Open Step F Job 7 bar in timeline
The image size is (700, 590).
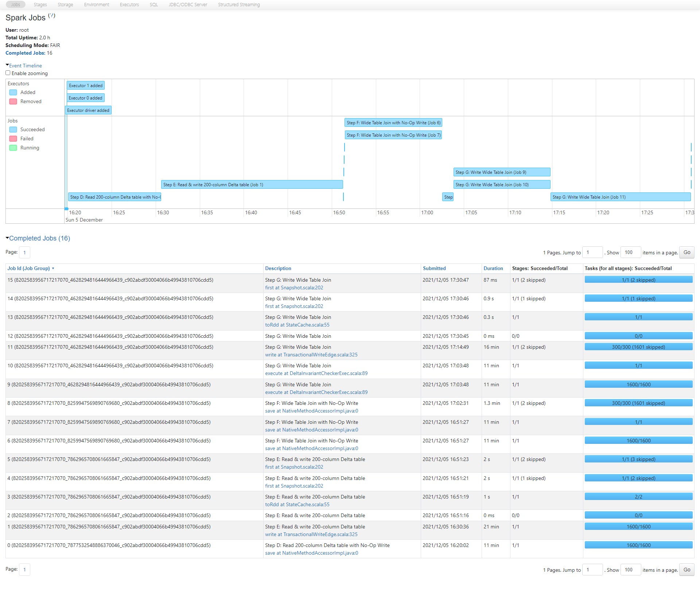click(393, 135)
